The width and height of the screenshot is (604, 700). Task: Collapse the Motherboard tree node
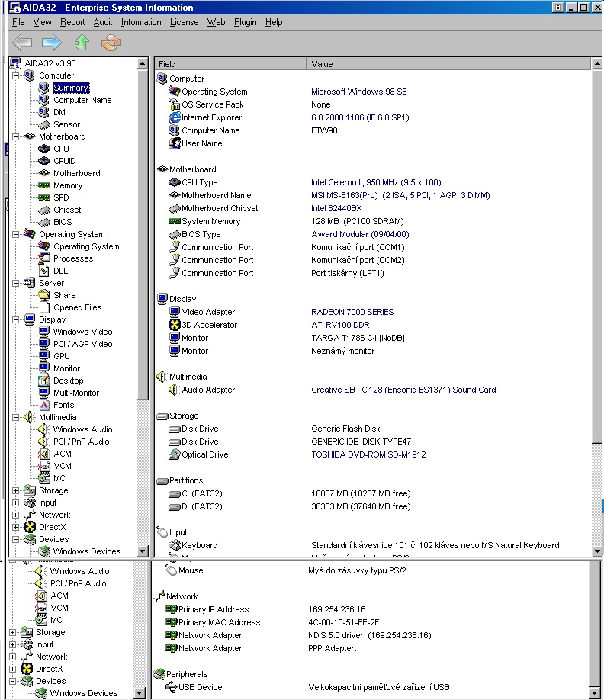15,136
